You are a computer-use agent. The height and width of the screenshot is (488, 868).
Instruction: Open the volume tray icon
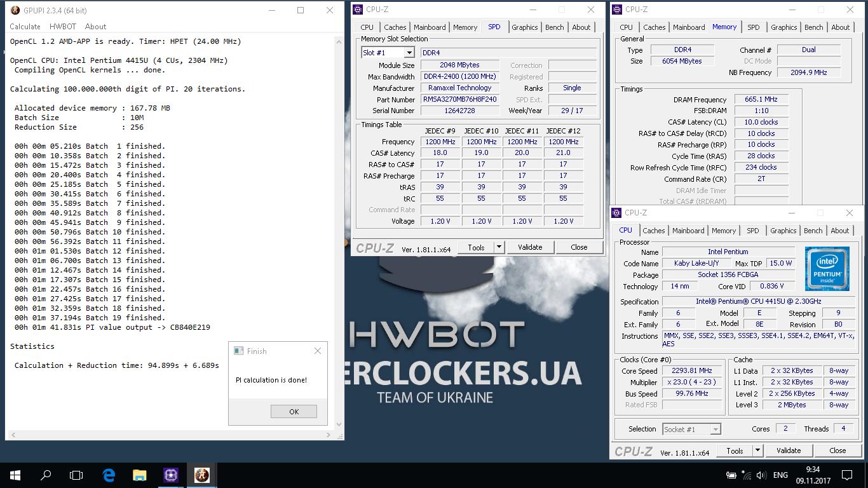pyautogui.click(x=761, y=475)
